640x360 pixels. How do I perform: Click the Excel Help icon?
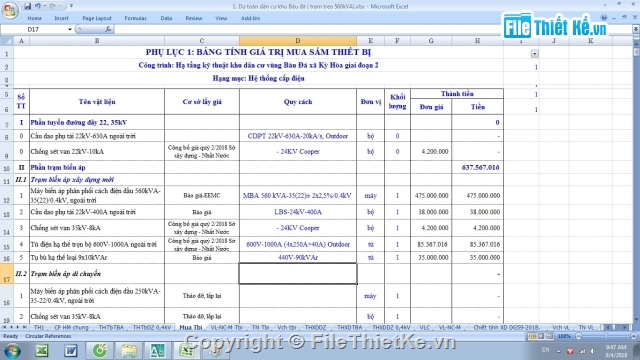click(x=604, y=18)
